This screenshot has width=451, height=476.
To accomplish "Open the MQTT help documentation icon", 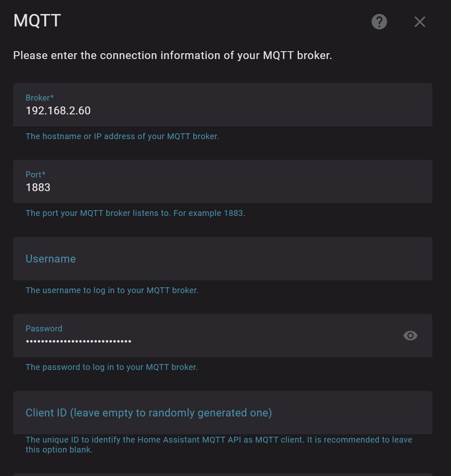I will (x=379, y=22).
